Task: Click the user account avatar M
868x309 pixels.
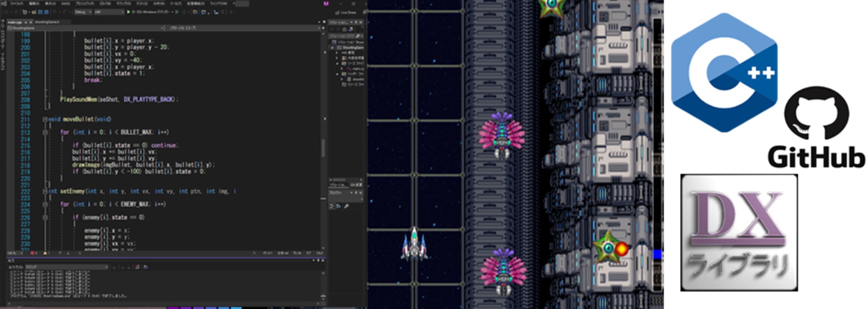Action: pos(326,4)
